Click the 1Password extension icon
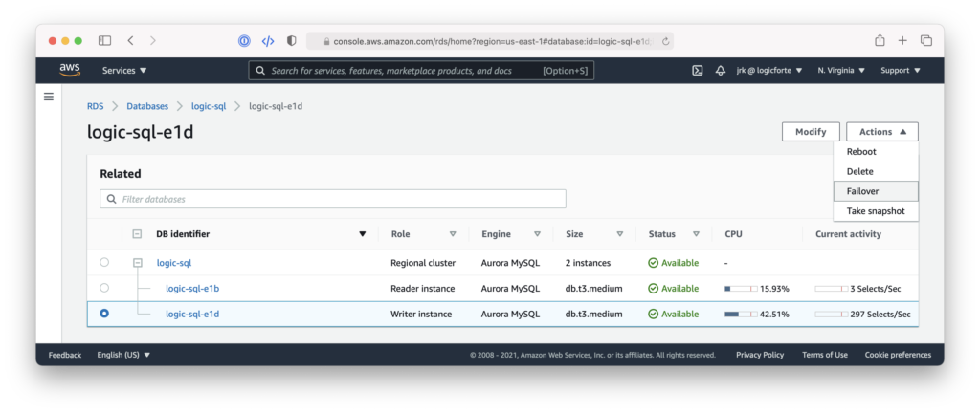The height and width of the screenshot is (413, 980). pos(244,41)
